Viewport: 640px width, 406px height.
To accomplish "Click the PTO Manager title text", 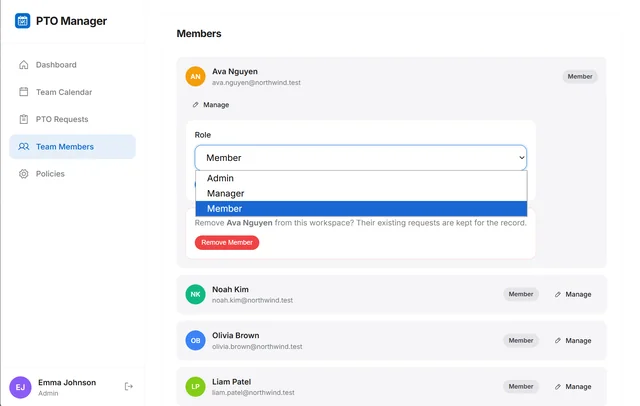I will (x=71, y=21).
